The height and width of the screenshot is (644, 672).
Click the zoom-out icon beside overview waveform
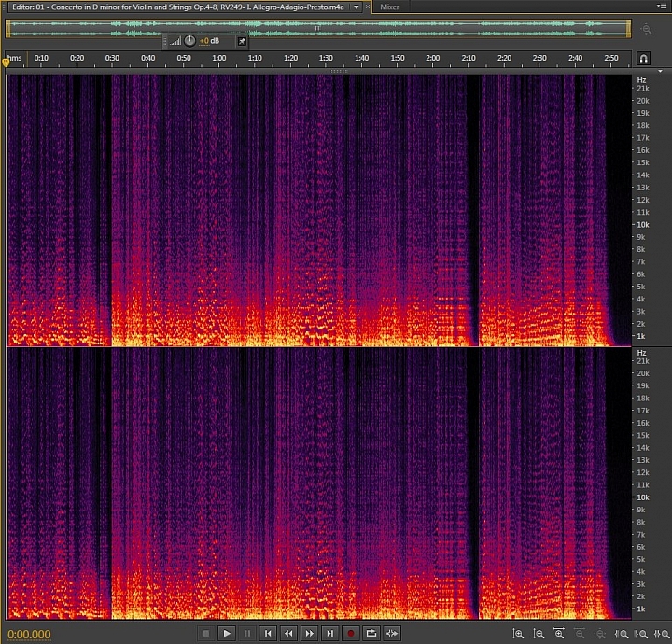tap(646, 29)
